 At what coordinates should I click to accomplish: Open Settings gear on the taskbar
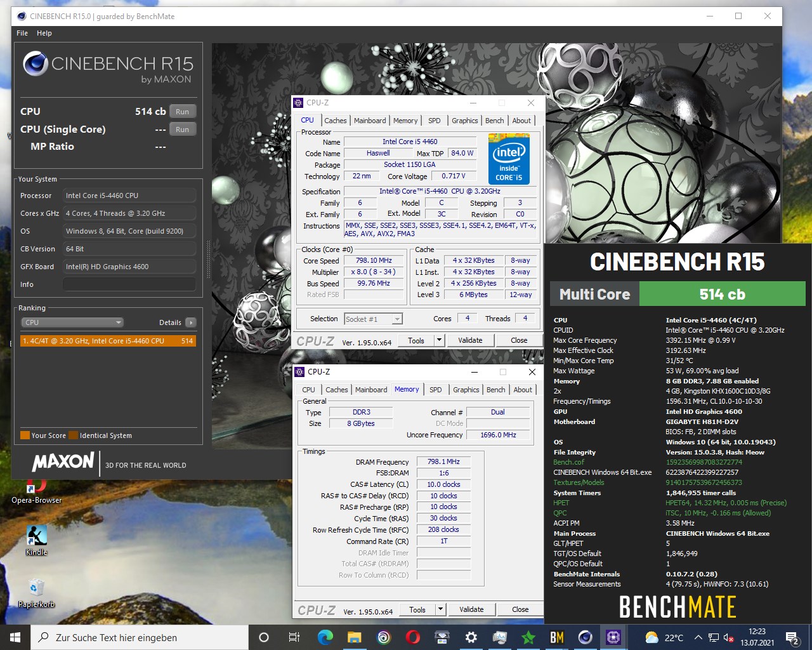coord(471,637)
